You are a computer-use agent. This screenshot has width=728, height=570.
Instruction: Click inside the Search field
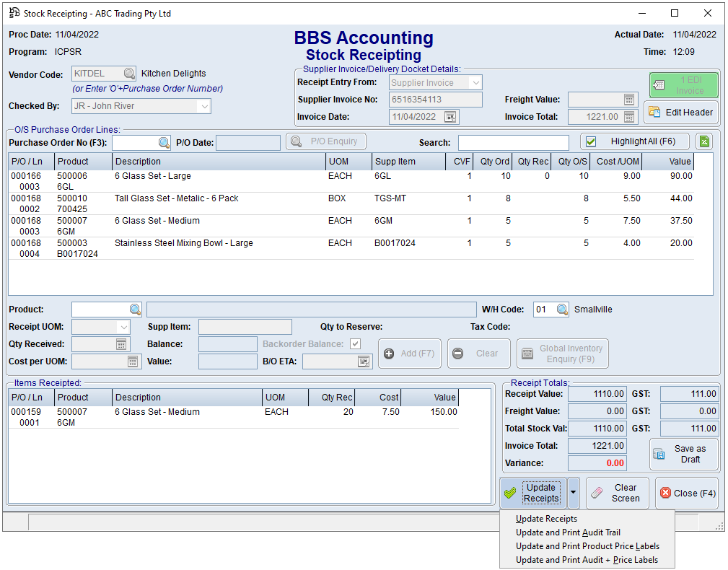click(x=514, y=141)
